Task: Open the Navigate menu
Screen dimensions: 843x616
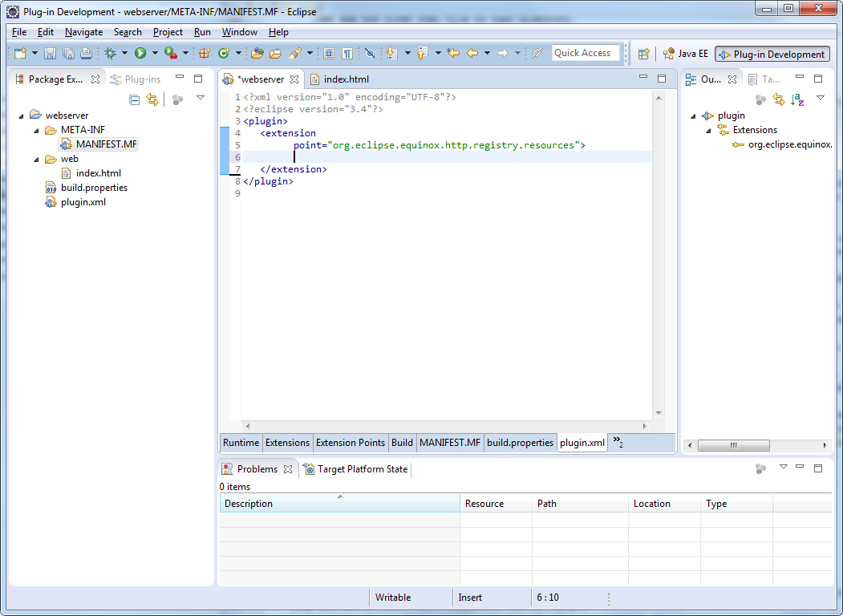Action: [84, 32]
